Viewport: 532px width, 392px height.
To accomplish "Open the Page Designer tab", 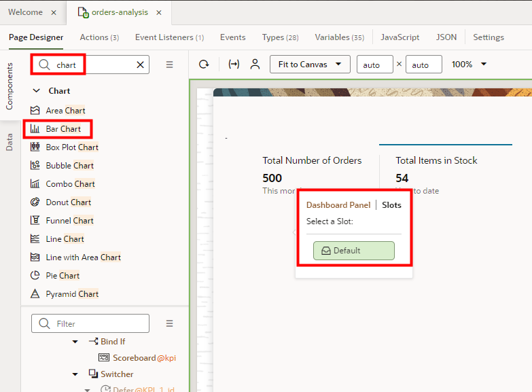I will pos(36,37).
